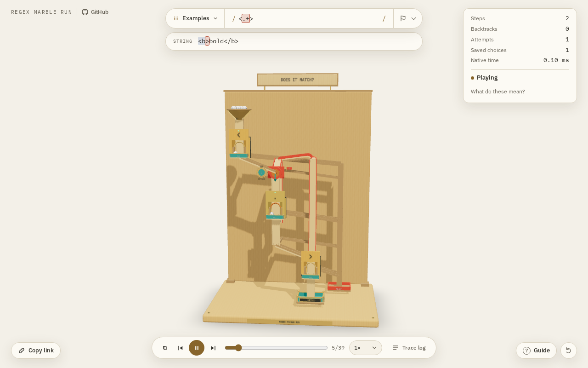
Task: Click the test string input field
Action: 307,41
